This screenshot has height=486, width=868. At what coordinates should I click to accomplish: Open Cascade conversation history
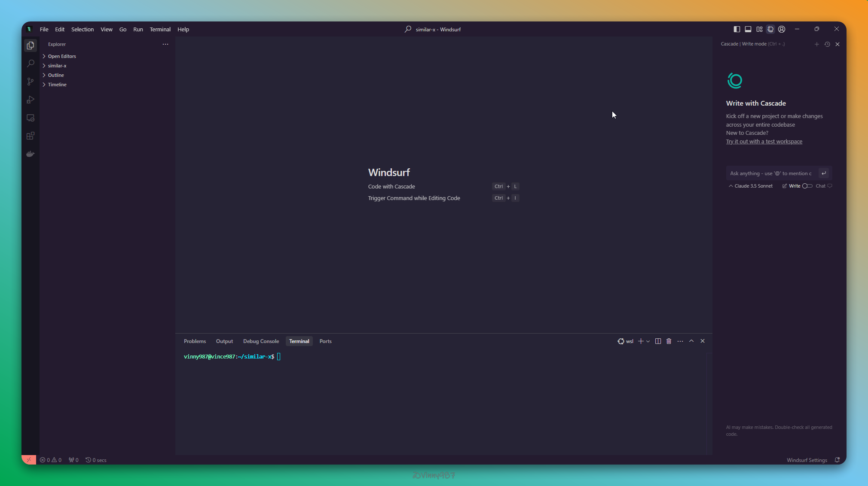(x=827, y=44)
